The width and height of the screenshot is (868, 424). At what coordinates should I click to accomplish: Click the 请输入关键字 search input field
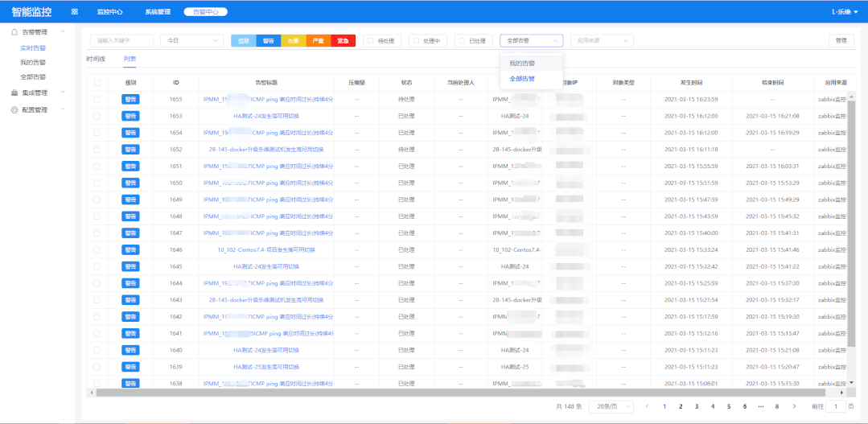coord(121,40)
